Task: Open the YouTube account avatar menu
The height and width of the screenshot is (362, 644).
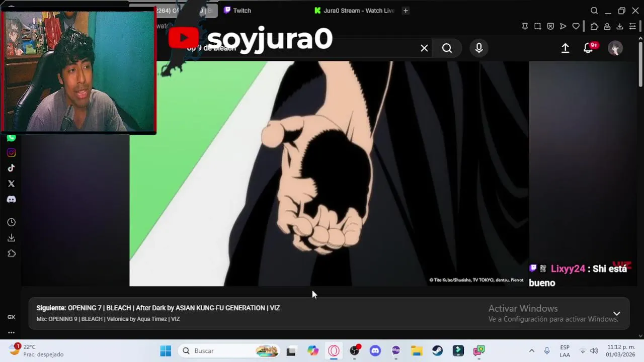Action: [615, 48]
